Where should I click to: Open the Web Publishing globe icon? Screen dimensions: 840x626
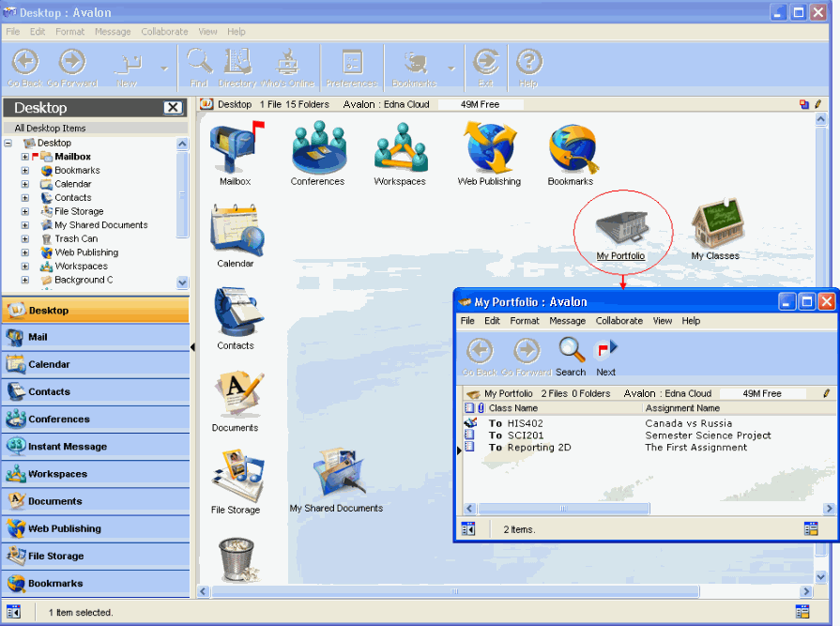[x=489, y=148]
